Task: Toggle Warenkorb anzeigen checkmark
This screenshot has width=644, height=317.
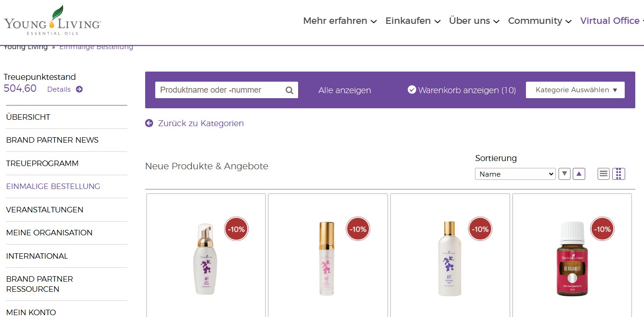Action: 412,89
